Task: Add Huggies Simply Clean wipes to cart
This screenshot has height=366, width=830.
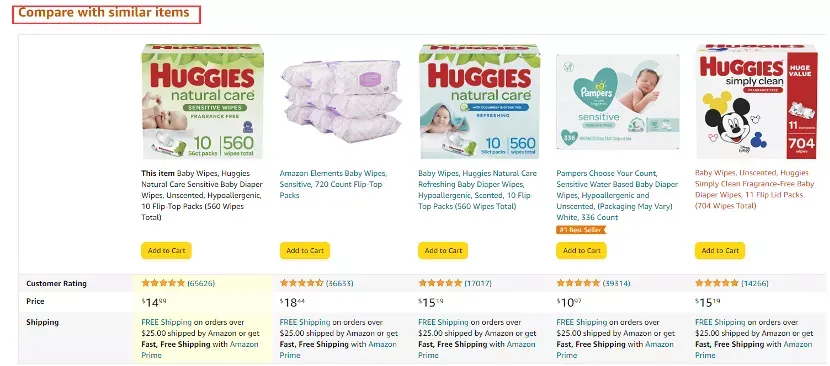Action: click(720, 251)
